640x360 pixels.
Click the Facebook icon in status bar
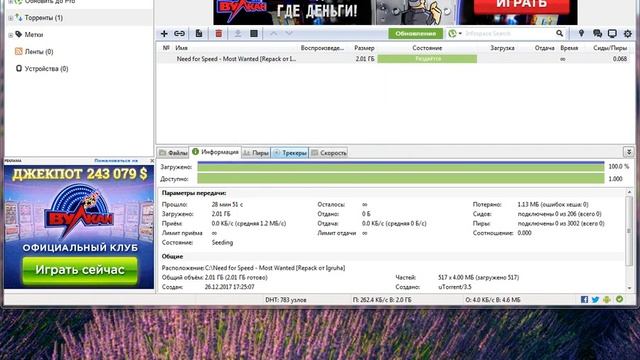(x=584, y=300)
